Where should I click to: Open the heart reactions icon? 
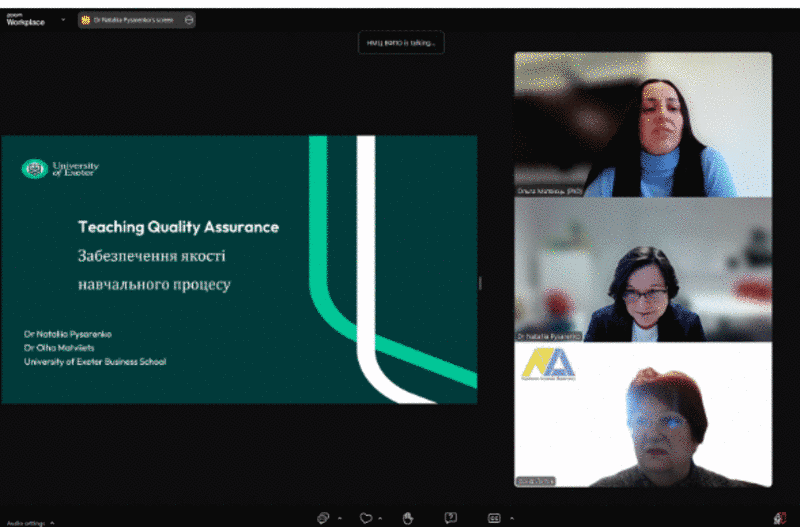(366, 517)
